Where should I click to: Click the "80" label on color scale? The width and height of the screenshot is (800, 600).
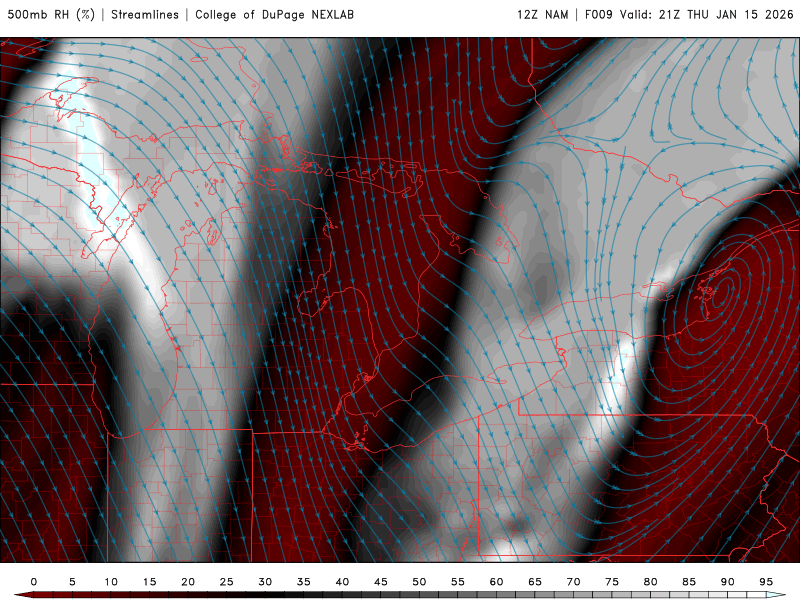click(651, 582)
